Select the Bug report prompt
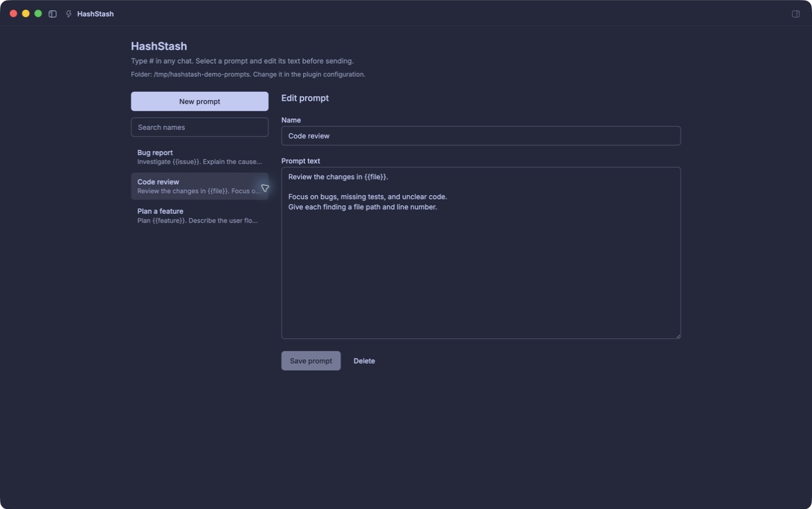The image size is (812, 509). tap(200, 157)
